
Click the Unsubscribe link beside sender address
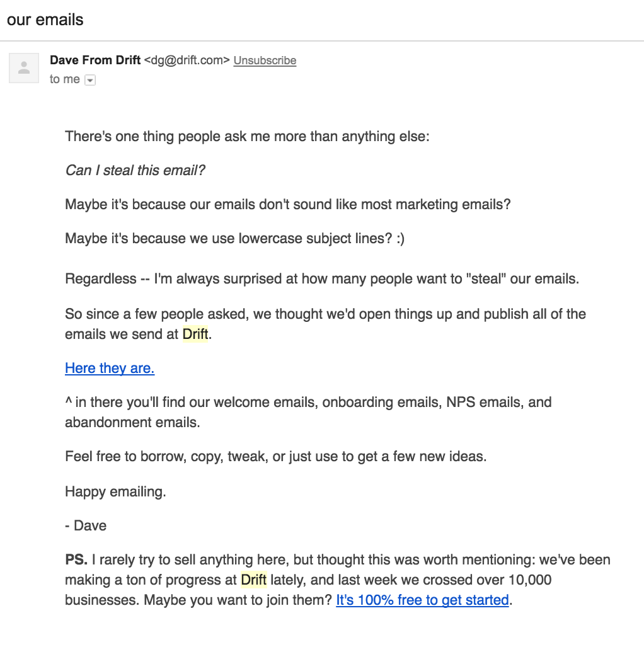click(265, 60)
